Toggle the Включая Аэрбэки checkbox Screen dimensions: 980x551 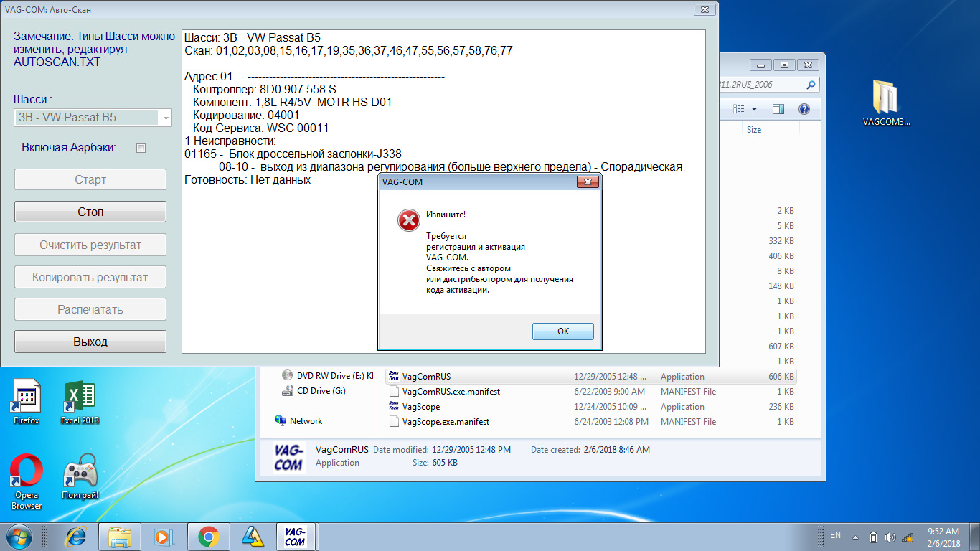pyautogui.click(x=141, y=148)
